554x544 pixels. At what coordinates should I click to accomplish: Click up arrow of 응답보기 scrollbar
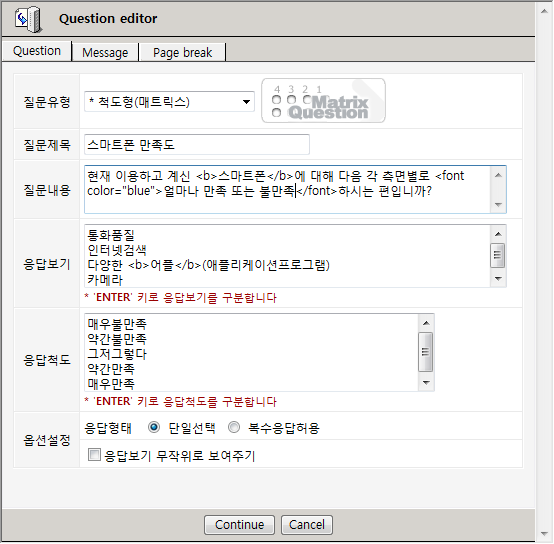click(x=498, y=234)
